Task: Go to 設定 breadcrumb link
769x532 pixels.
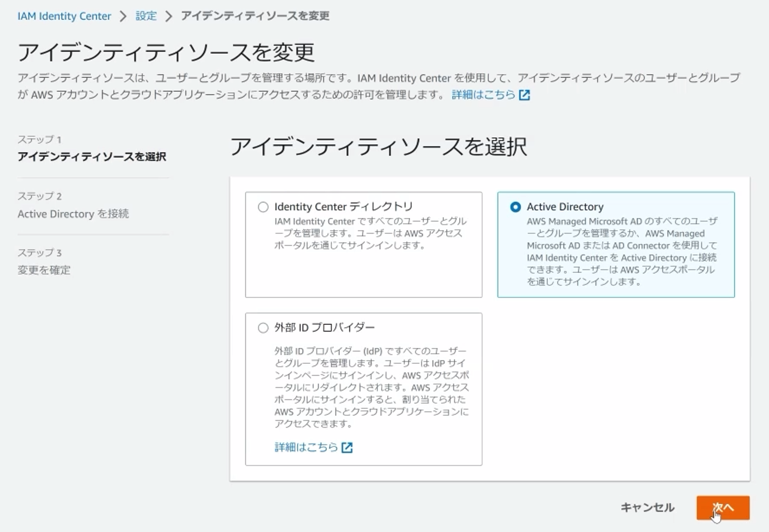Action: [146, 16]
